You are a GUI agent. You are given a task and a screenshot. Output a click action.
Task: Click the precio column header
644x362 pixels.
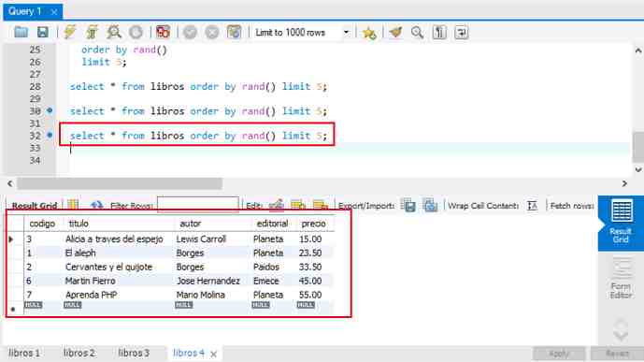[314, 224]
